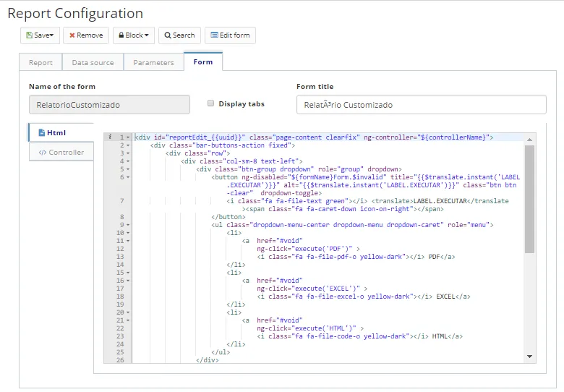Viewport: 564px width, 392px height.
Task: Click code line 22 ng-click execute('HTML')
Action: [310, 328]
